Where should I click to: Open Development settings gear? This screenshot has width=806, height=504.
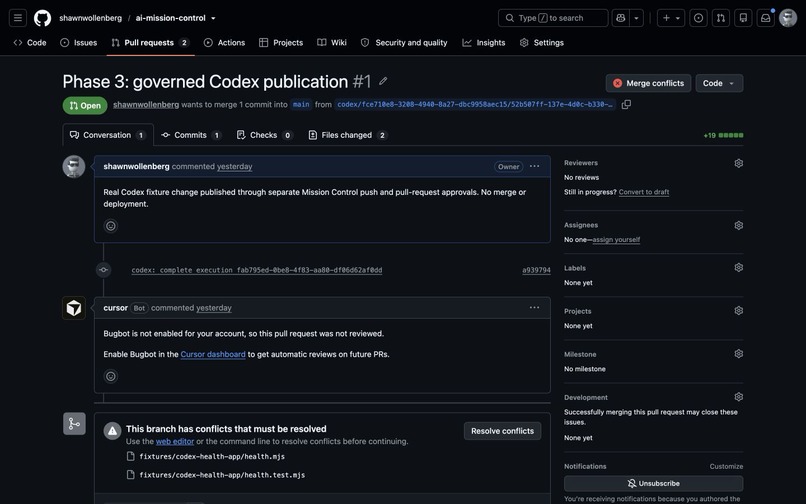pyautogui.click(x=739, y=397)
